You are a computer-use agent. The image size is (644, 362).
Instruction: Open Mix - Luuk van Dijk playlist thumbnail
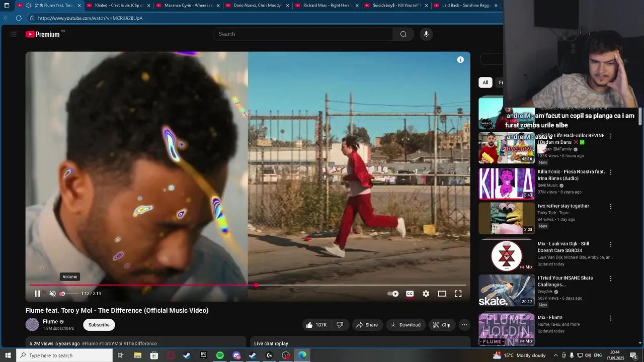(507, 255)
